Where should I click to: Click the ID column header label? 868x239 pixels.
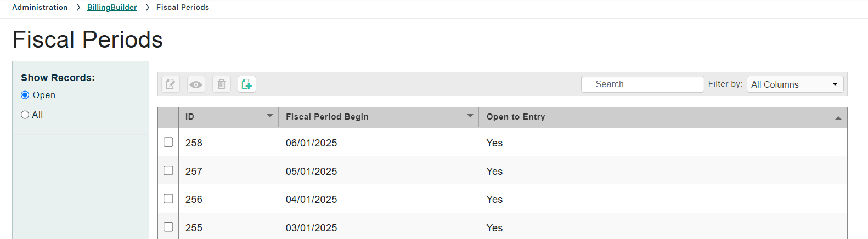pyautogui.click(x=190, y=117)
